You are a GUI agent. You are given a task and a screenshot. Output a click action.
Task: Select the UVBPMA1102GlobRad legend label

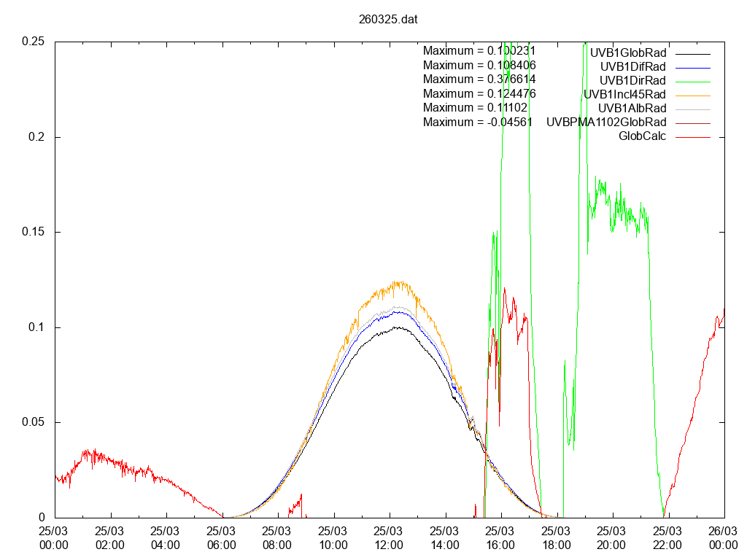click(x=606, y=122)
